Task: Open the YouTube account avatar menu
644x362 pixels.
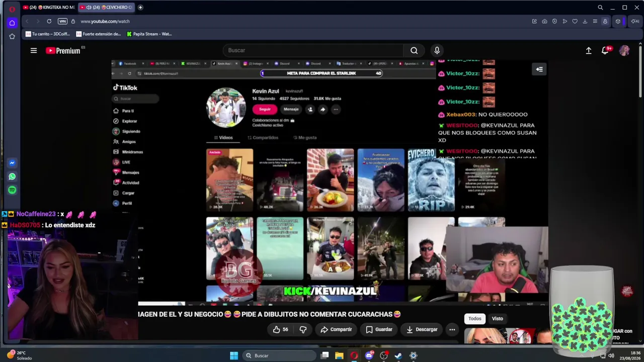Action: tap(624, 50)
